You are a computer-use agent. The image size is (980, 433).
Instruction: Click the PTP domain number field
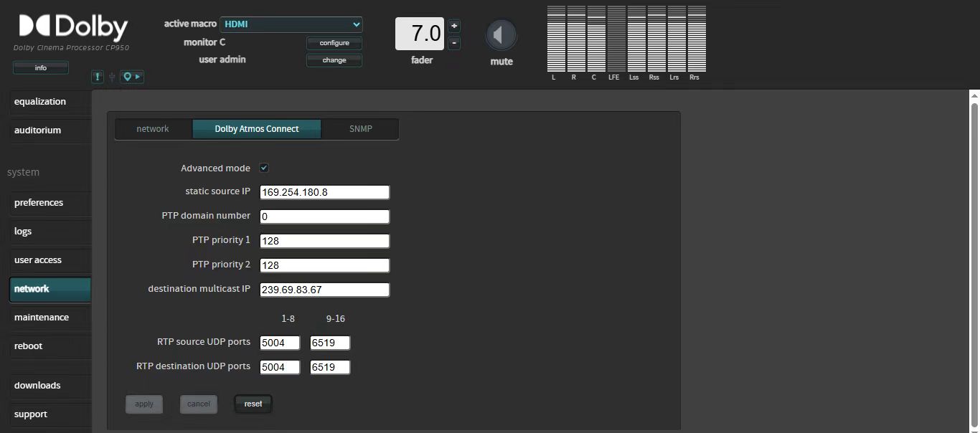(x=324, y=217)
